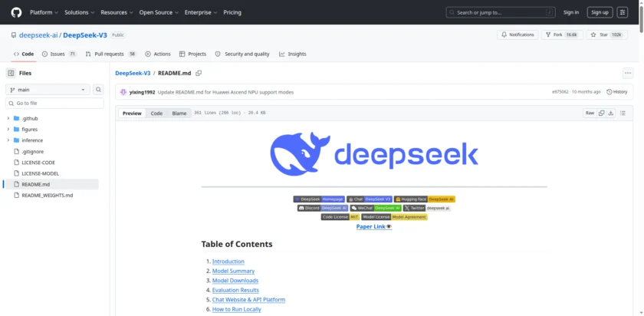Click the DeepSeek Homepage badge
Viewport: 644px width, 316px height.
coord(319,199)
